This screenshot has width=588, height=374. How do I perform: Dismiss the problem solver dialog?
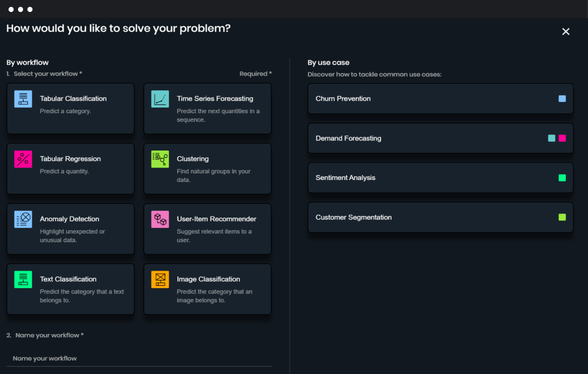[565, 31]
